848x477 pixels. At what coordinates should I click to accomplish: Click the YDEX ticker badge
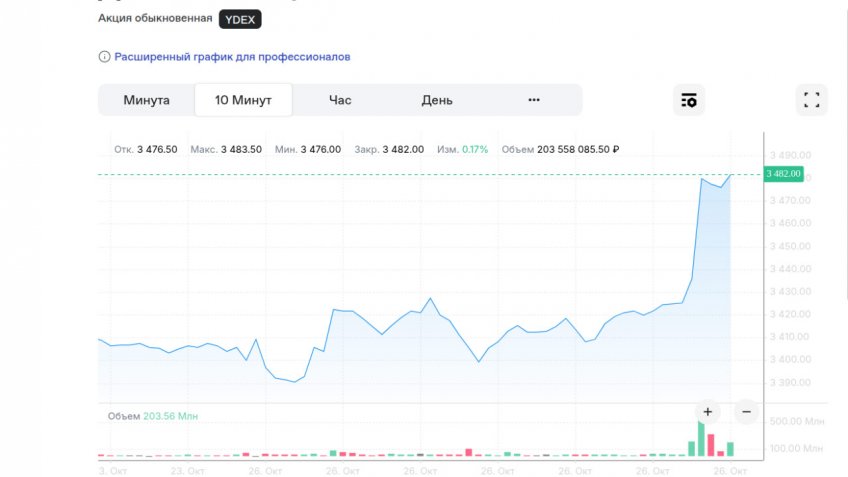pos(240,19)
